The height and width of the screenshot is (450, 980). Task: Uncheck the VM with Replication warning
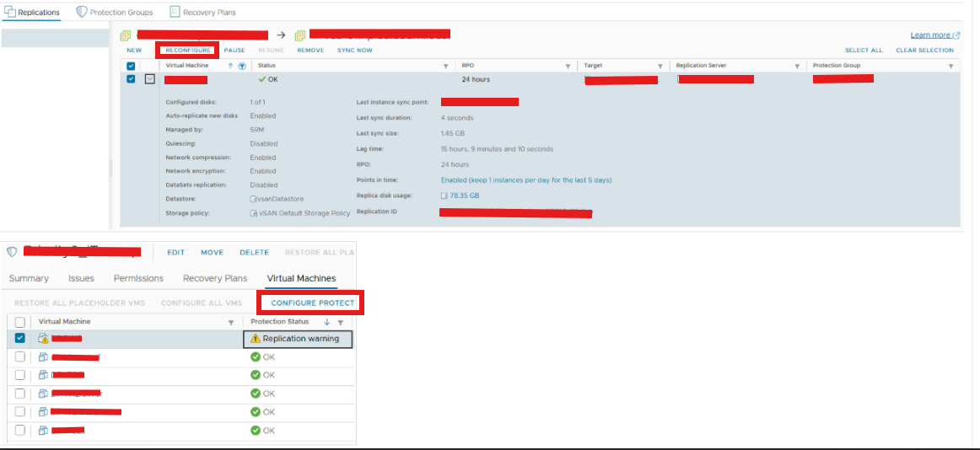[x=20, y=338]
